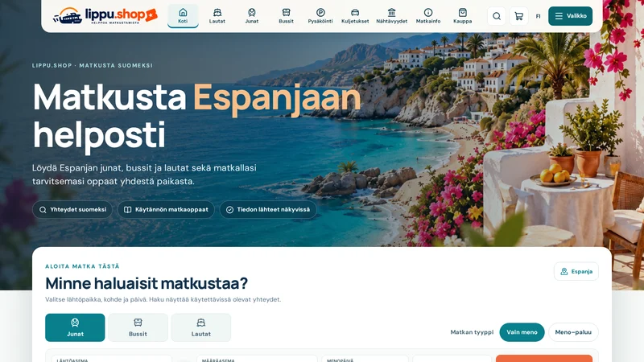Click the search magnifier icon in header
The height and width of the screenshot is (362, 644).
click(x=497, y=16)
